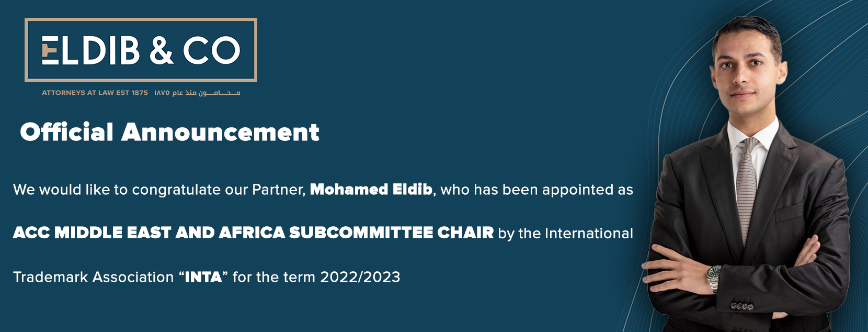Click the ampersand in the logo

[x=161, y=50]
